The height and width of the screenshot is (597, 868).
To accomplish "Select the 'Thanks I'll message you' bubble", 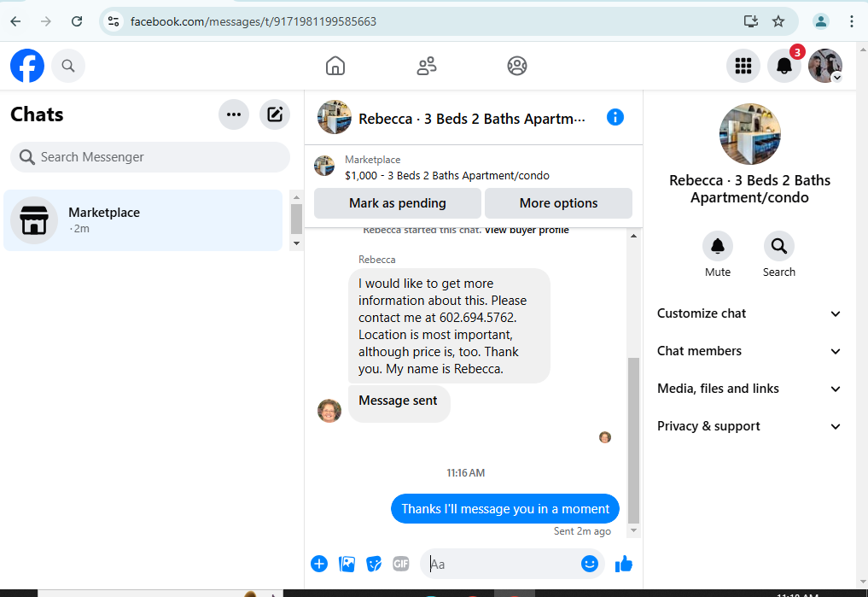I will pos(505,509).
